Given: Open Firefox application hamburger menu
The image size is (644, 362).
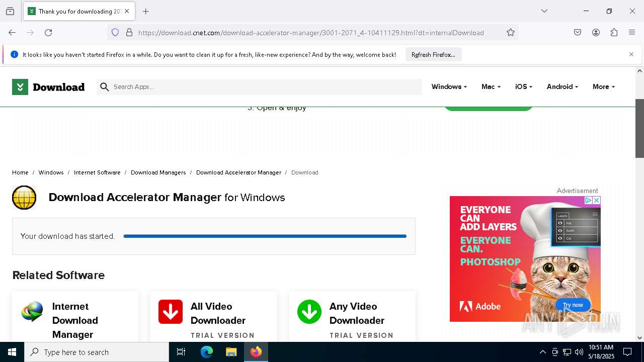Looking at the screenshot, I should (632, 33).
